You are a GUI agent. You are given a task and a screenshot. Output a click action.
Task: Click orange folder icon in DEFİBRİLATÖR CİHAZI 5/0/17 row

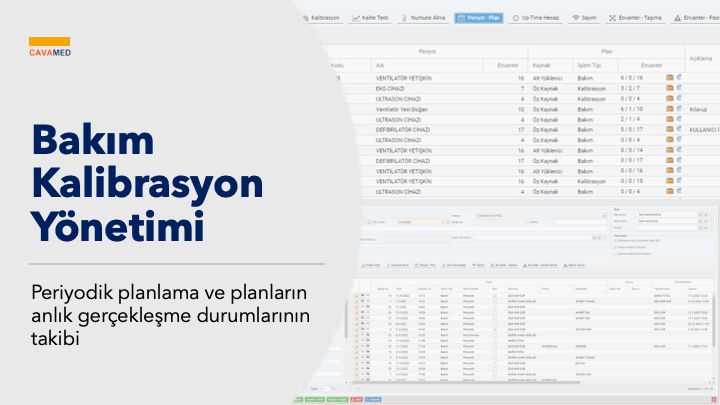(x=670, y=129)
